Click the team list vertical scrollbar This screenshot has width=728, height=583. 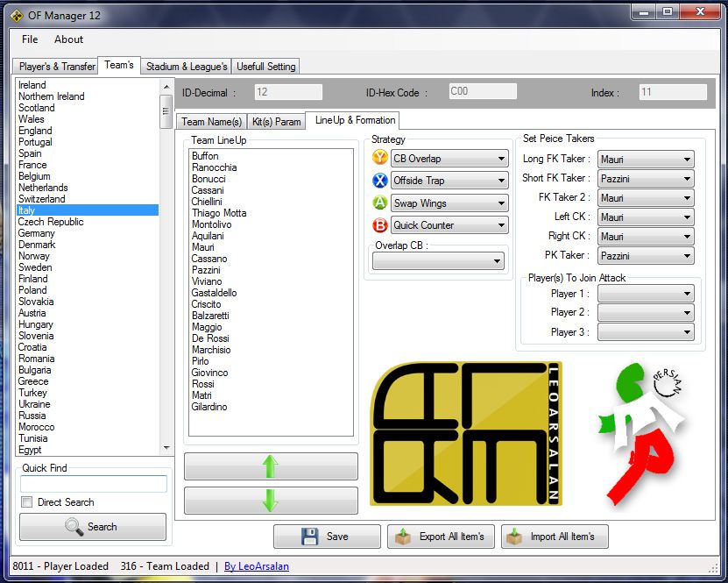coord(166,263)
